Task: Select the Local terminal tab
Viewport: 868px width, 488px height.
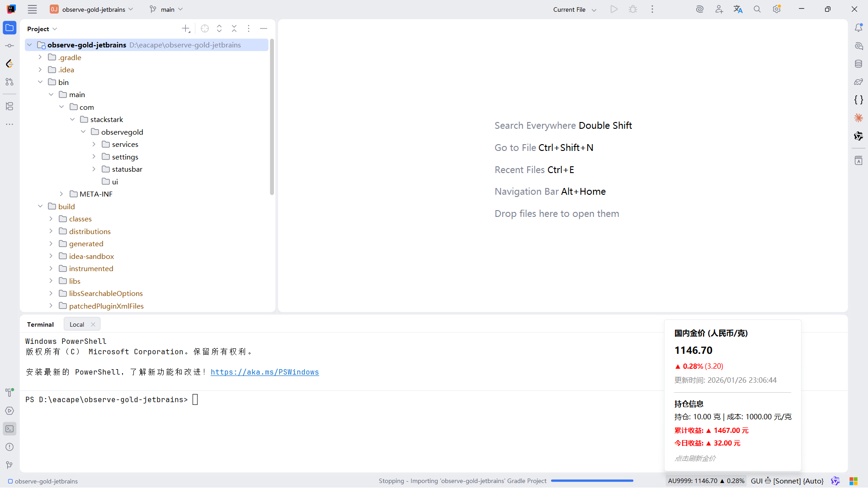Action: [x=77, y=324]
